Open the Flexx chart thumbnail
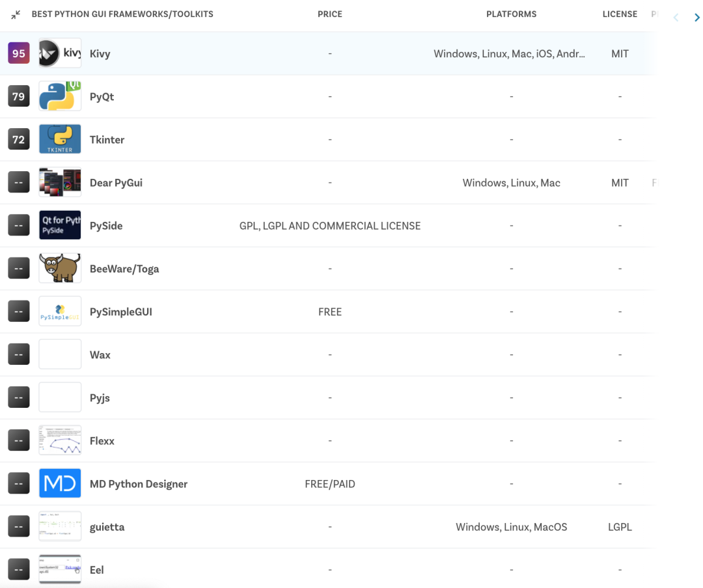Viewport: 703px width, 588px height. pos(60,440)
